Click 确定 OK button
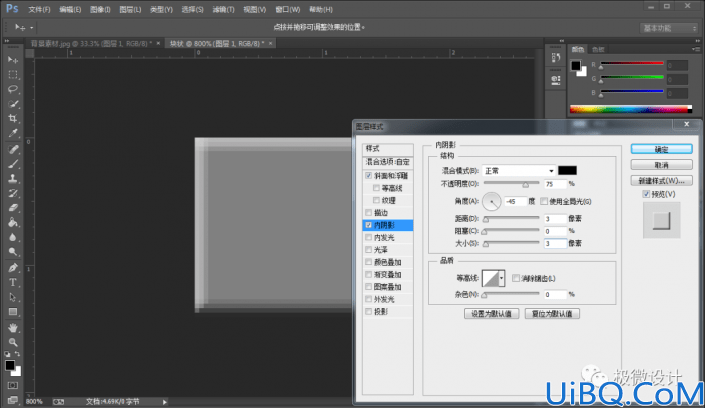Screen dimensions: 705x408 661,149
